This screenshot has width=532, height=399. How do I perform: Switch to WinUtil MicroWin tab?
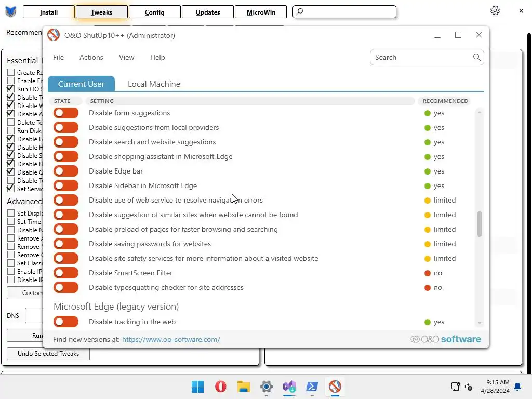click(261, 12)
